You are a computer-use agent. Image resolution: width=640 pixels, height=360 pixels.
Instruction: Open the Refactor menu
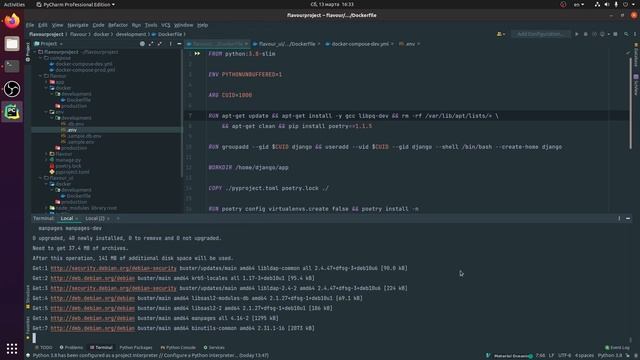click(x=118, y=25)
